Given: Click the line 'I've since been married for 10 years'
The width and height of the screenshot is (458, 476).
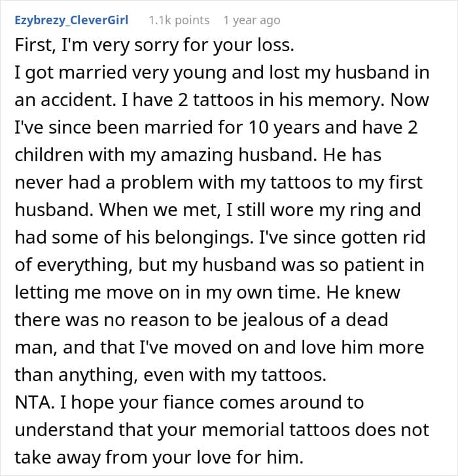Looking at the screenshot, I should (216, 128).
